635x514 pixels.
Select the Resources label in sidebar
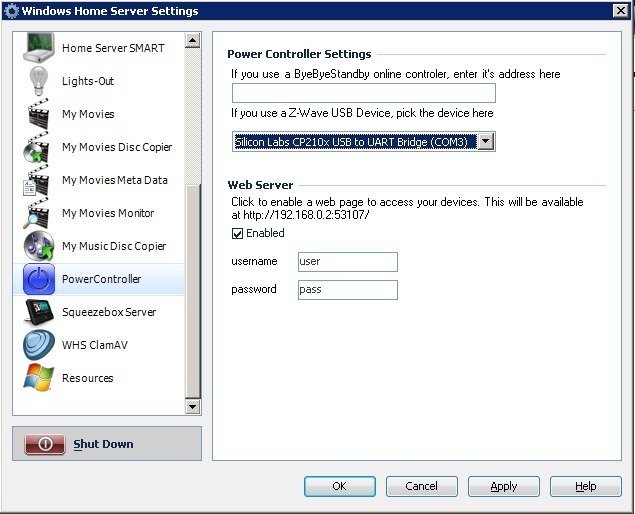coord(87,378)
